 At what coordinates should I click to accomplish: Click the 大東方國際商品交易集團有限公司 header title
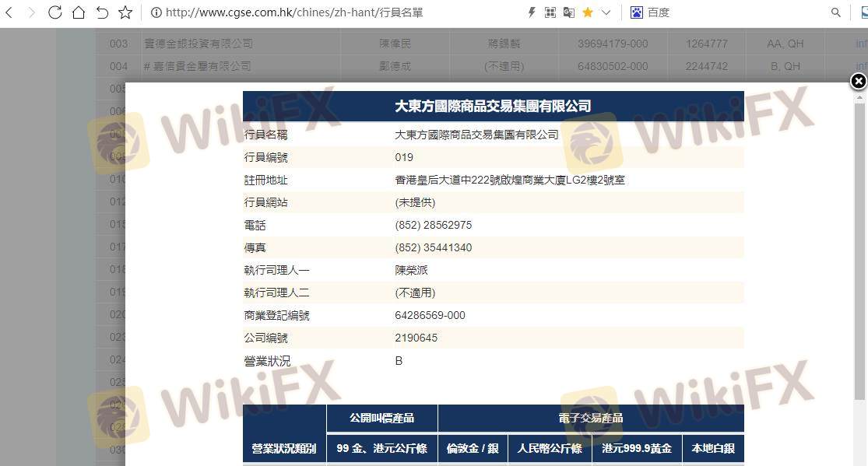coord(493,106)
